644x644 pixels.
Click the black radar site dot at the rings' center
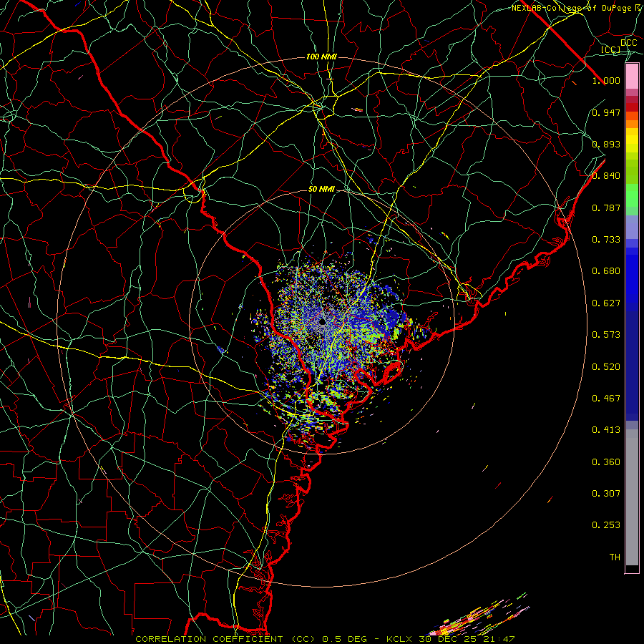323,321
